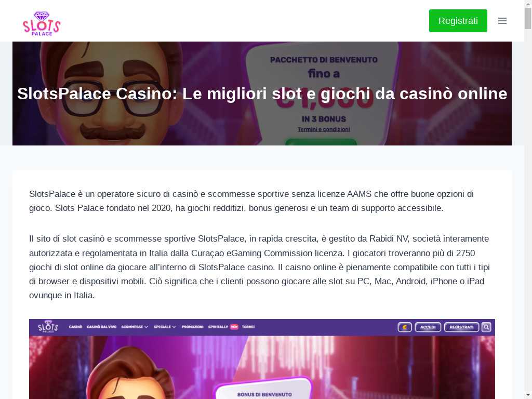532x399 pixels.
Task: Select the CASINÒ menu item
Action: [76, 327]
